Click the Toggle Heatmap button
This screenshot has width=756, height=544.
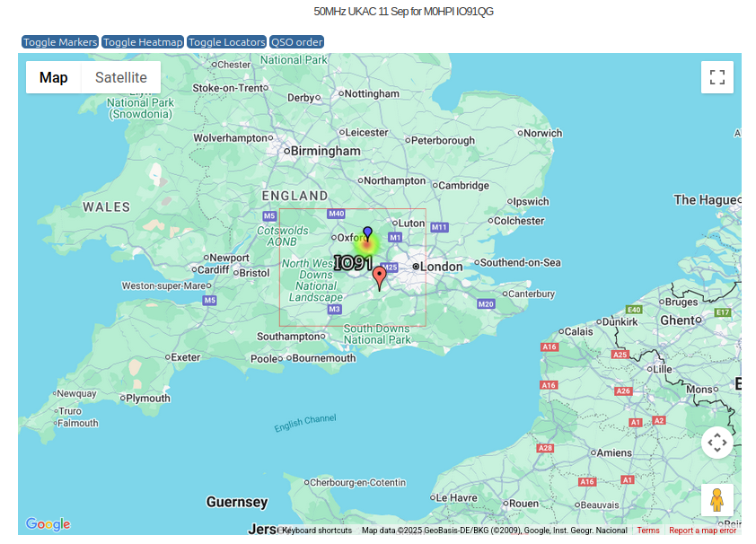(x=143, y=42)
